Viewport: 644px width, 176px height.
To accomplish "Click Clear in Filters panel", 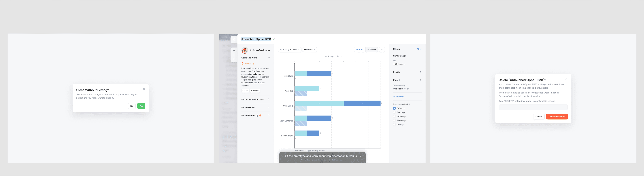I will coord(419,49).
